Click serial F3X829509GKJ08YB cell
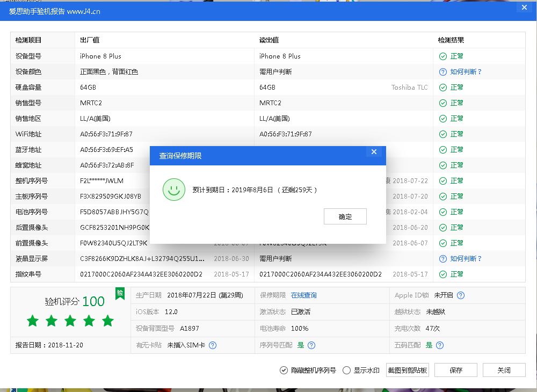Viewport: 537px width, 392px height. [x=111, y=197]
